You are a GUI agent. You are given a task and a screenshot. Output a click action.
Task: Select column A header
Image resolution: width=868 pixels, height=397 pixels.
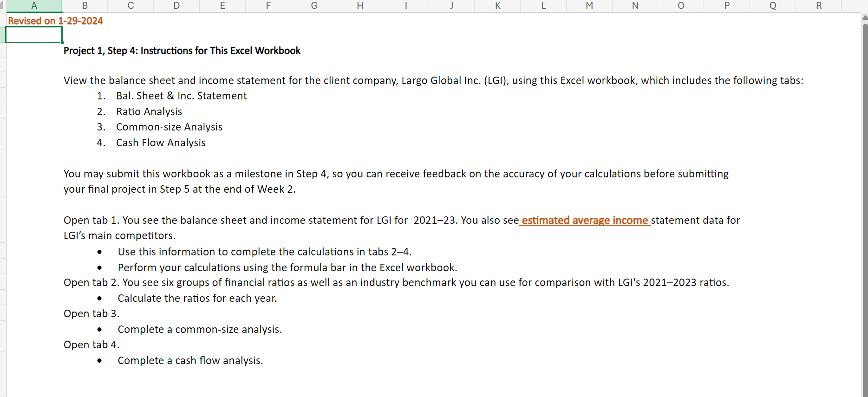[x=34, y=6]
